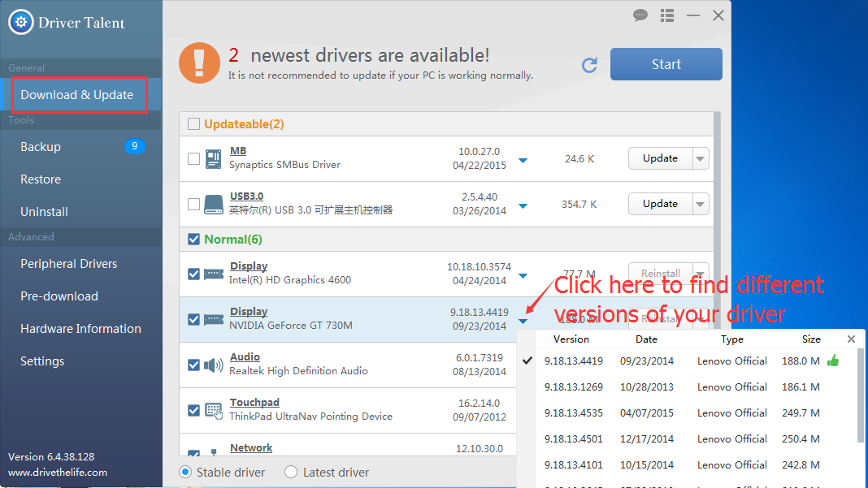Image resolution: width=868 pixels, height=488 pixels.
Task: Click the refresh scan icon
Action: (590, 65)
